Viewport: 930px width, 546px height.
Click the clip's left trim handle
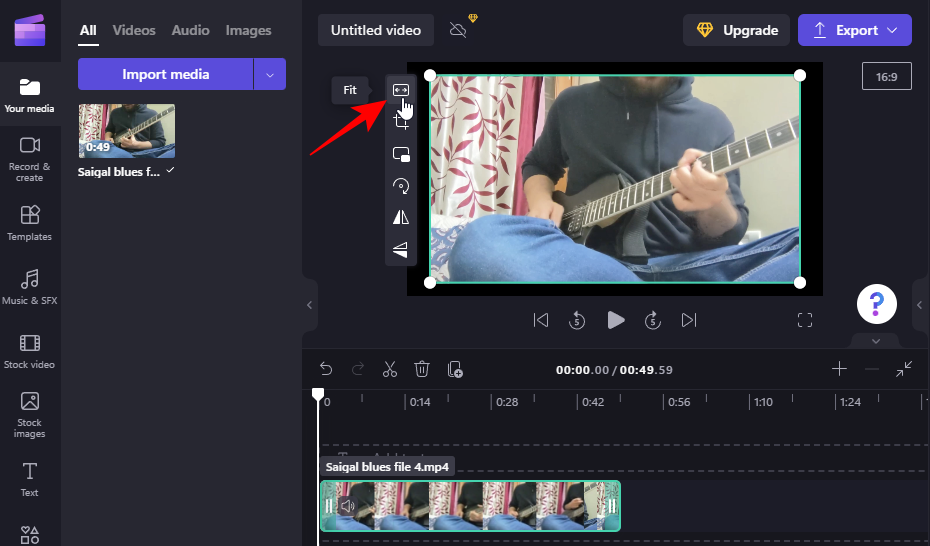[x=329, y=506]
